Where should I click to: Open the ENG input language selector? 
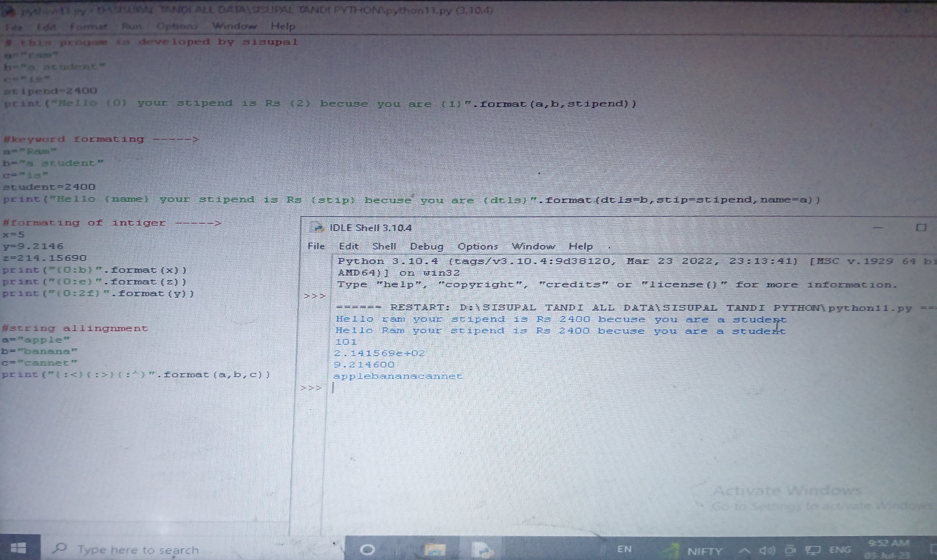pyautogui.click(x=840, y=550)
